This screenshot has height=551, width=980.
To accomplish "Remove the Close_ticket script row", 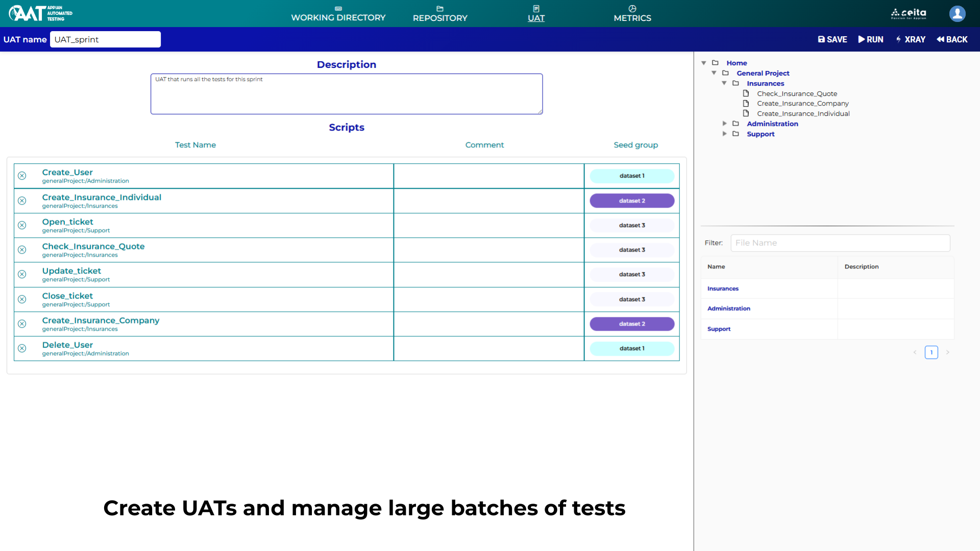I will click(22, 299).
